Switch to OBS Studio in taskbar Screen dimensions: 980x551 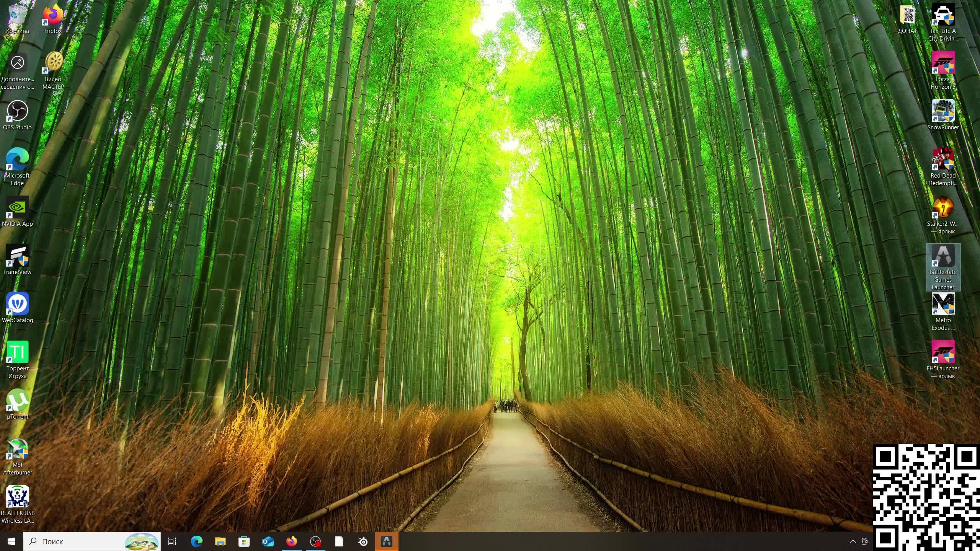(315, 541)
